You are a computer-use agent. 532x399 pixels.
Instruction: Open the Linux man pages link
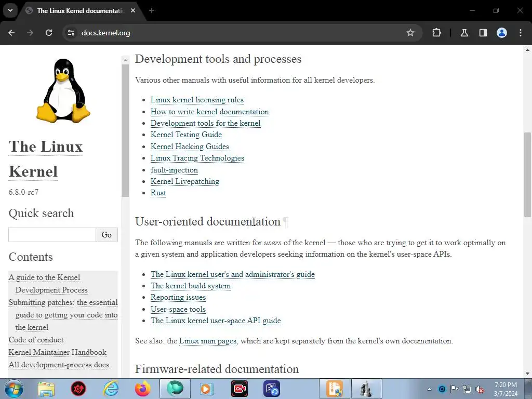point(208,341)
